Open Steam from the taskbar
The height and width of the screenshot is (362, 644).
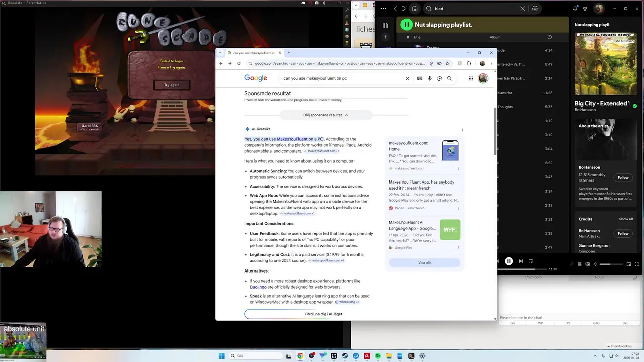345,356
